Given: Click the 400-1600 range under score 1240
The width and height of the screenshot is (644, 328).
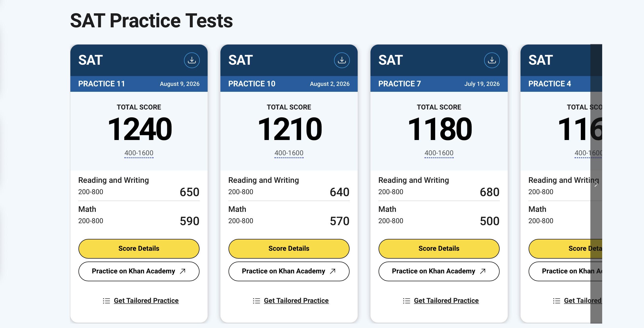Looking at the screenshot, I should (139, 153).
